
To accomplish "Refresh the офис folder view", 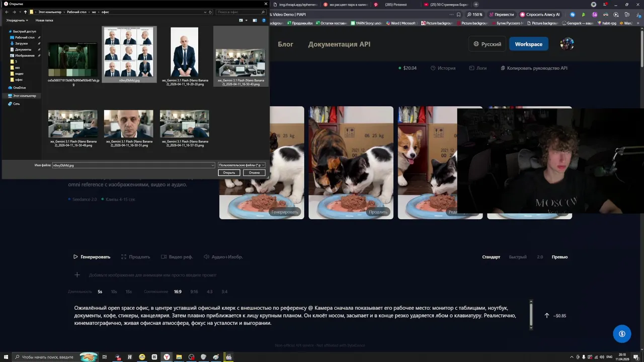I will [x=210, y=12].
